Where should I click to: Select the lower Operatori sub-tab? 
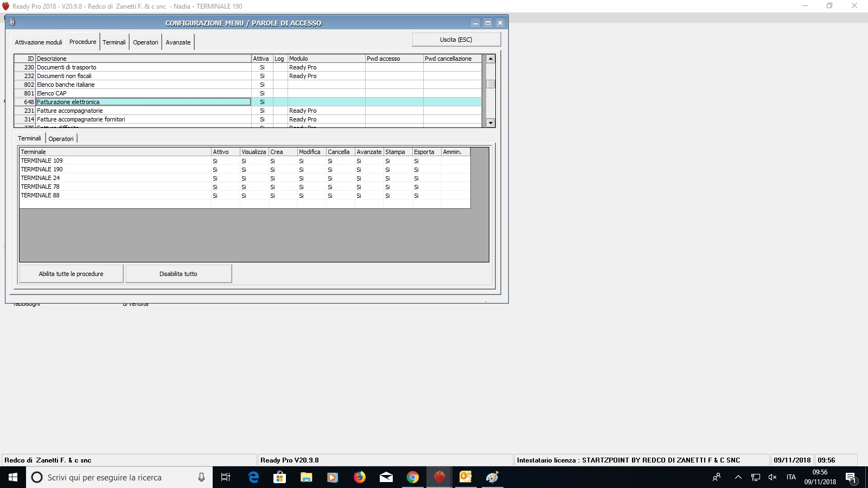pyautogui.click(x=61, y=139)
